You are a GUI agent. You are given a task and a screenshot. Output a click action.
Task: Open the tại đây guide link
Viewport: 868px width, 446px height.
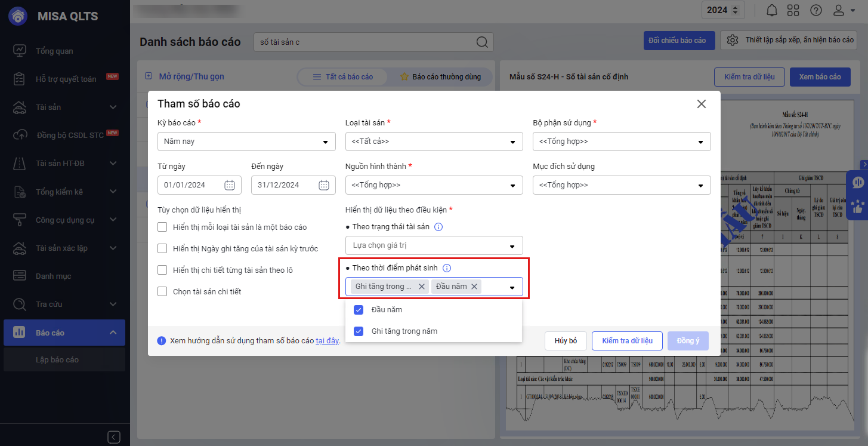point(327,341)
